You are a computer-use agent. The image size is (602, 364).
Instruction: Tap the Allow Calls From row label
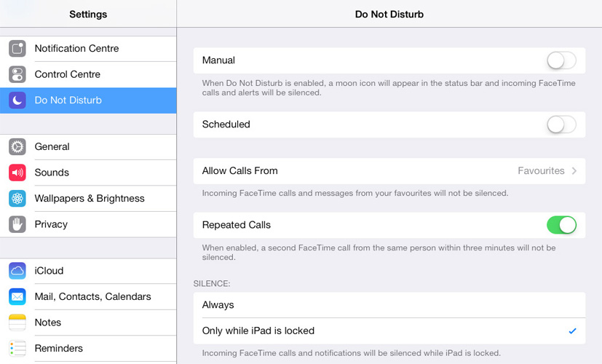[240, 171]
